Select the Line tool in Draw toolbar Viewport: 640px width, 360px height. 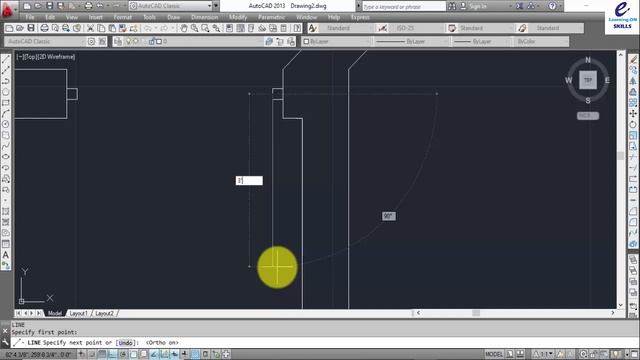click(x=6, y=60)
